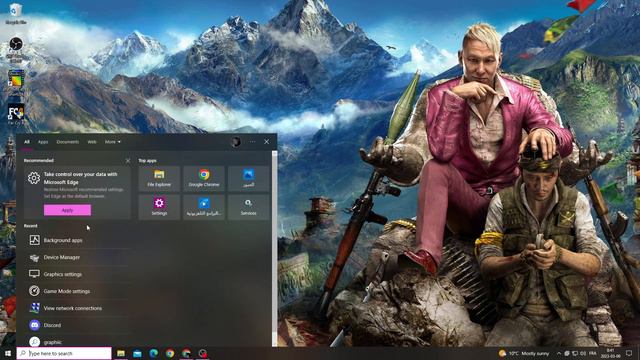Show hidden system tray icons
Image resolution: width=640 pixels, height=360 pixels.
tap(559, 353)
